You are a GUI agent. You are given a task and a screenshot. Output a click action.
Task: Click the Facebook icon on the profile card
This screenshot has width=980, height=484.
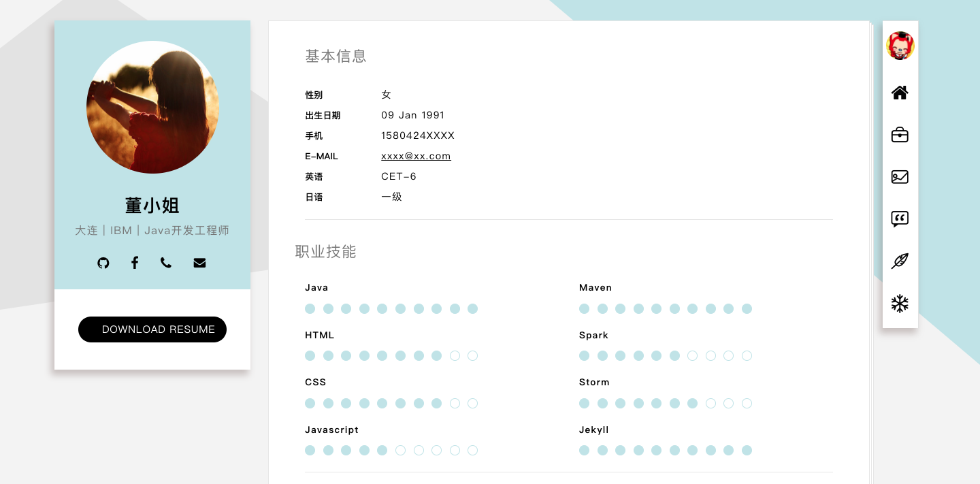click(135, 263)
